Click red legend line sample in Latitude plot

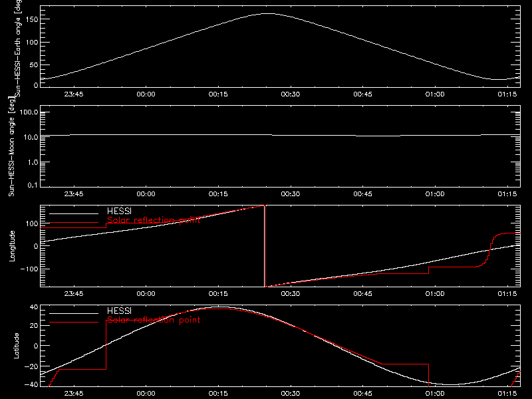point(74,323)
